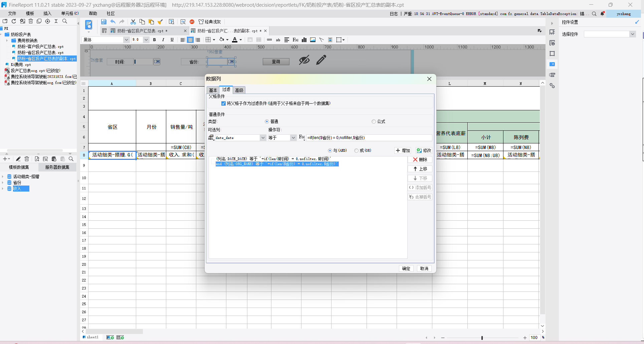Image resolution: width=644 pixels, height=344 pixels.
Task: Toggle the crossed-eye visibility icon
Action: point(304,60)
